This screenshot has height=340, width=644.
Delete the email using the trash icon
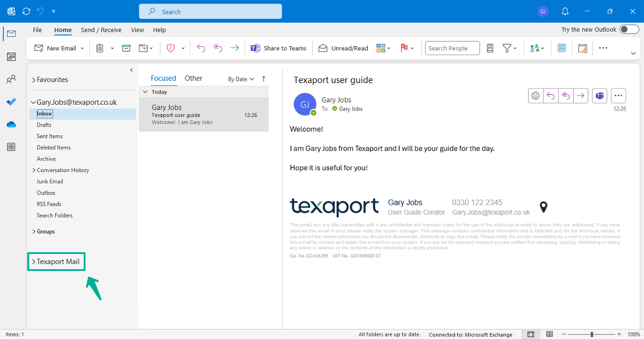100,48
